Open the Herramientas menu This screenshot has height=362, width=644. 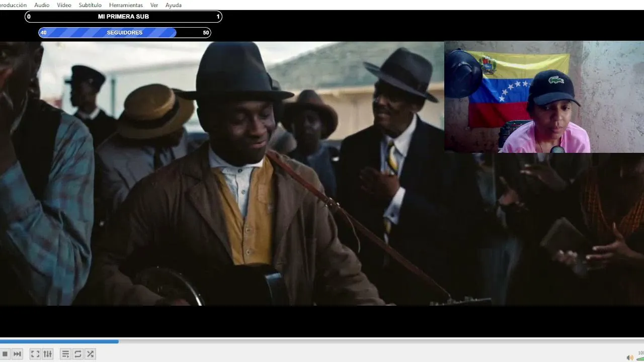(126, 5)
